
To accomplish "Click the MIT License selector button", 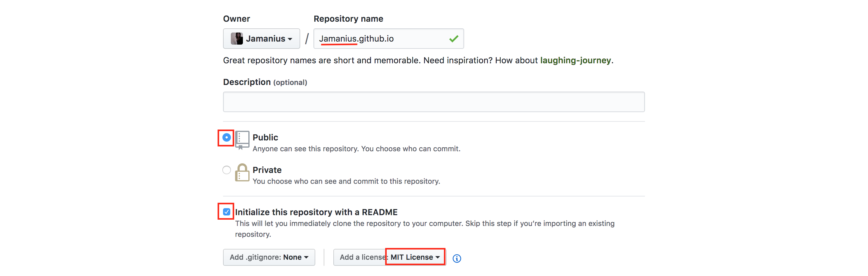I will coord(414,257).
